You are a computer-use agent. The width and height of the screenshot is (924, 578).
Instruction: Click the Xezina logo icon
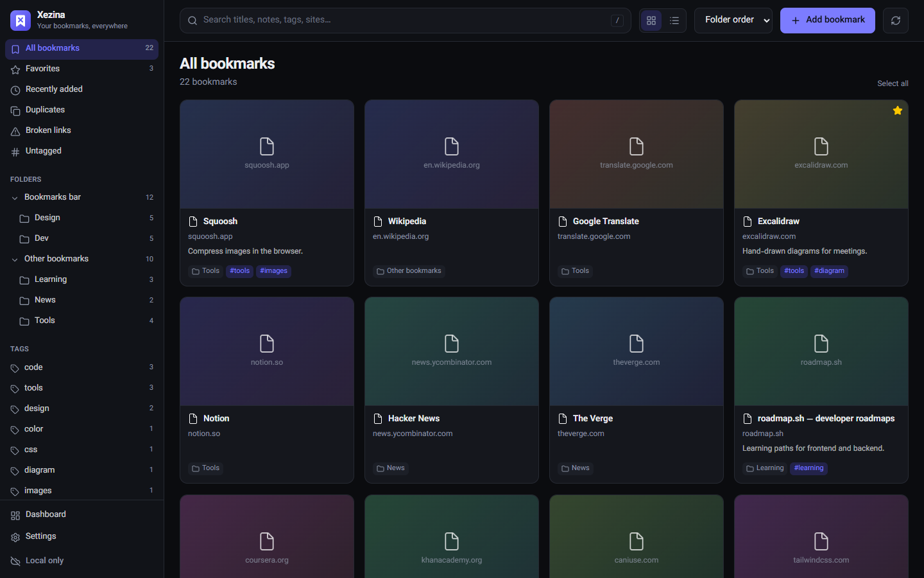point(21,21)
